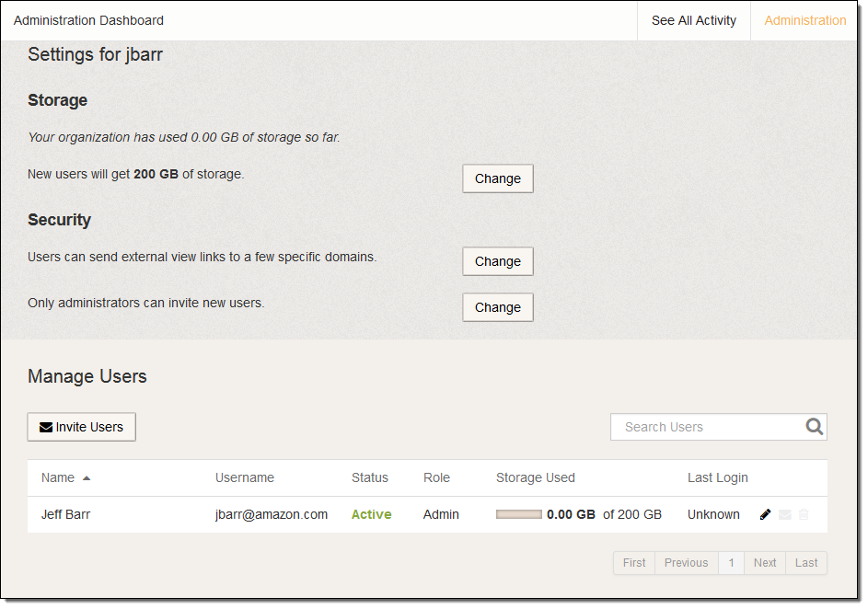The image size is (868, 609).
Task: Go to the Next page
Action: click(x=765, y=562)
